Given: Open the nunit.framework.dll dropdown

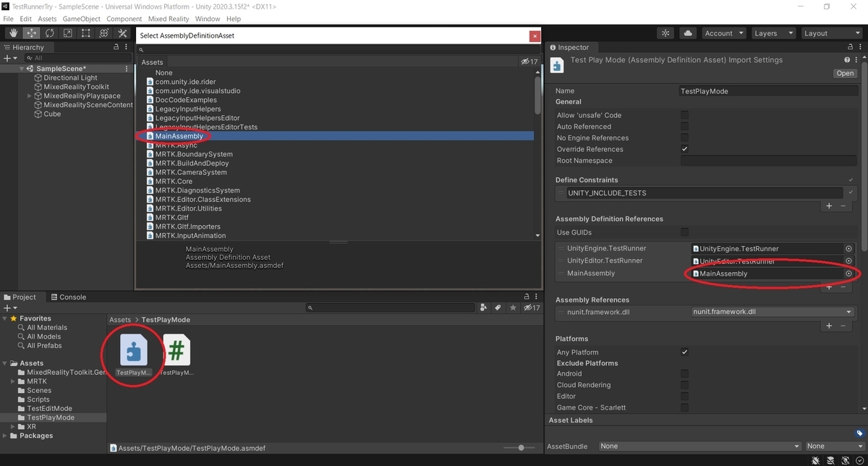Looking at the screenshot, I should [x=773, y=313].
